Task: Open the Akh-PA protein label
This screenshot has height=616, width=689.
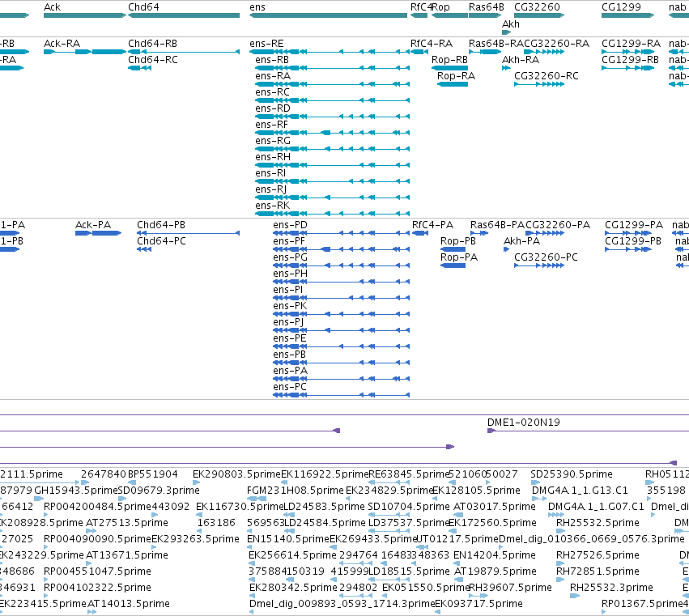Action: point(521,241)
